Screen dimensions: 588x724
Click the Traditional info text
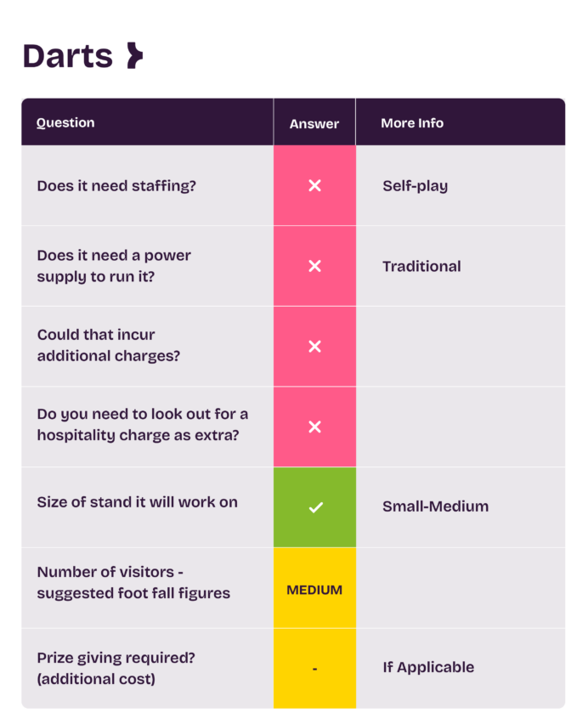click(x=421, y=266)
